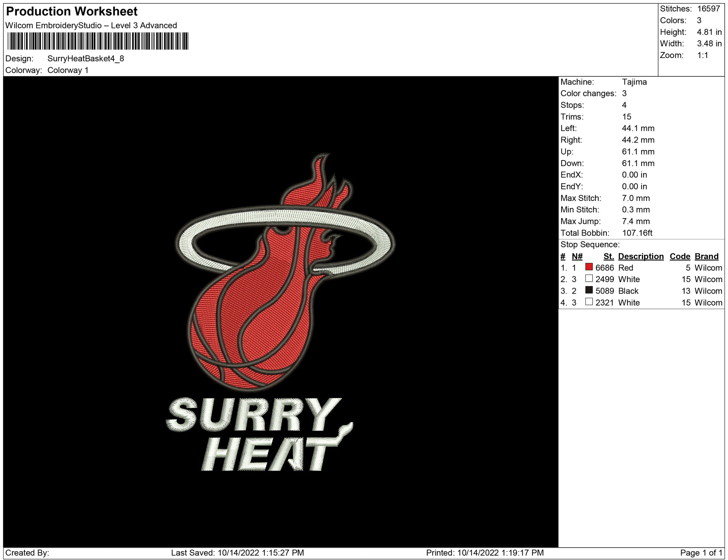This screenshot has width=728, height=560.
Task: Click the Production Worksheet title
Action: tap(72, 11)
